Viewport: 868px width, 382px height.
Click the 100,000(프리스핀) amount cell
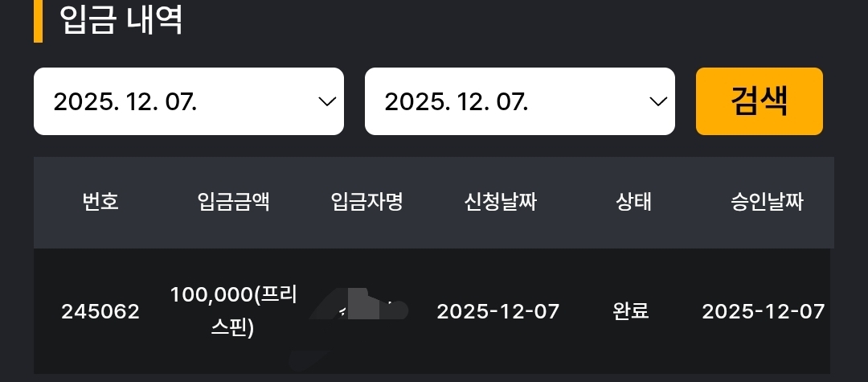pos(233,311)
